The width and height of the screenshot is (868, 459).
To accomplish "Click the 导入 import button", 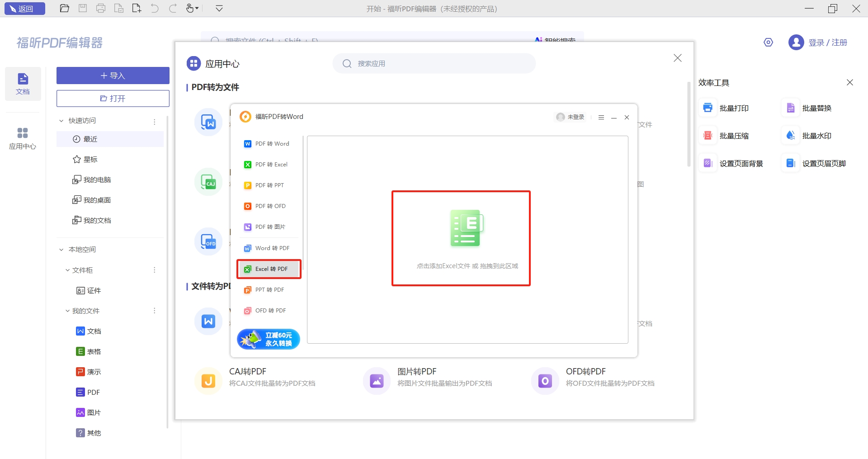I will [113, 76].
